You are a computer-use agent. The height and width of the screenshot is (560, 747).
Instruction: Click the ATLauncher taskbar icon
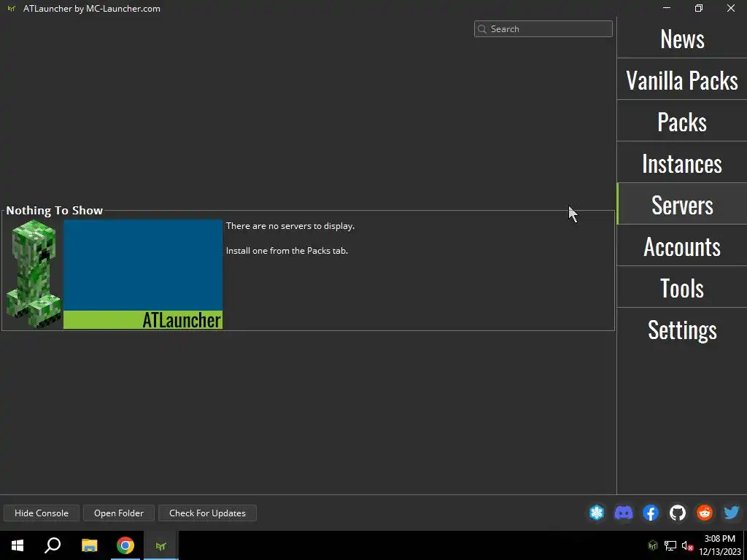click(161, 545)
